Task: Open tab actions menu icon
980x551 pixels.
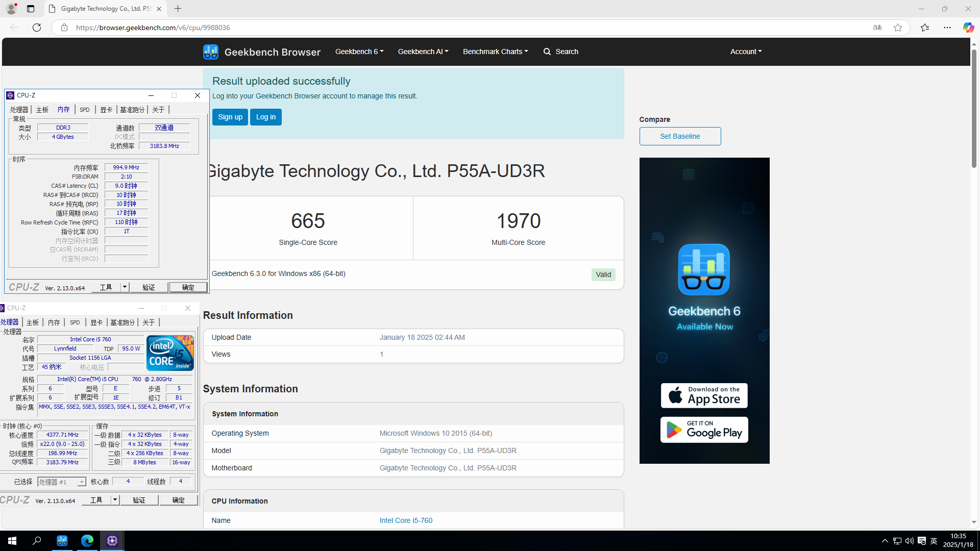Action: click(x=31, y=9)
